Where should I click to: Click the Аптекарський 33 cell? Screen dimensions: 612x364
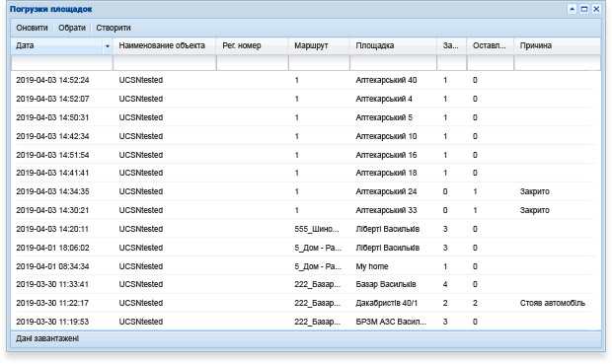386,210
